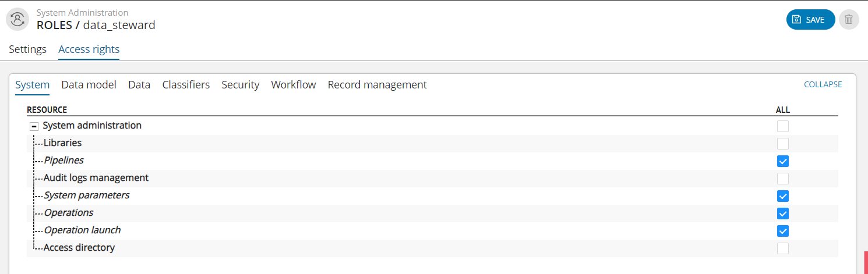
Task: Save the data_steward role
Action: click(810, 19)
